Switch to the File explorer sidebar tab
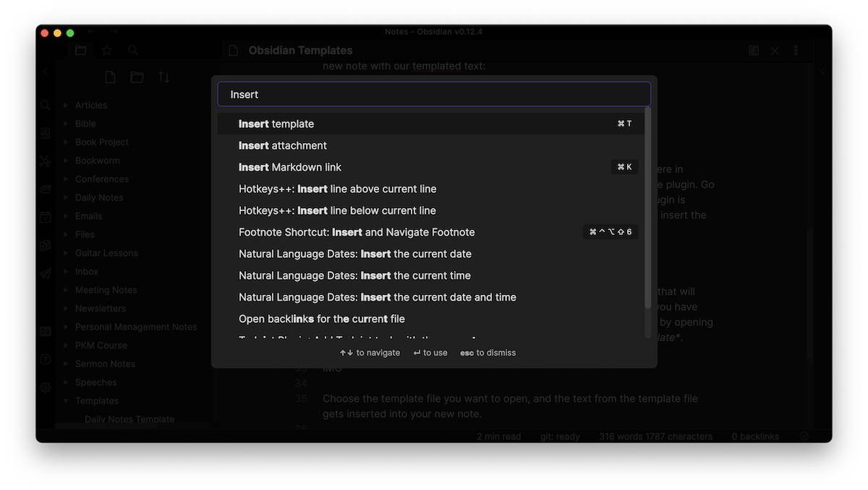868x490 pixels. point(80,51)
